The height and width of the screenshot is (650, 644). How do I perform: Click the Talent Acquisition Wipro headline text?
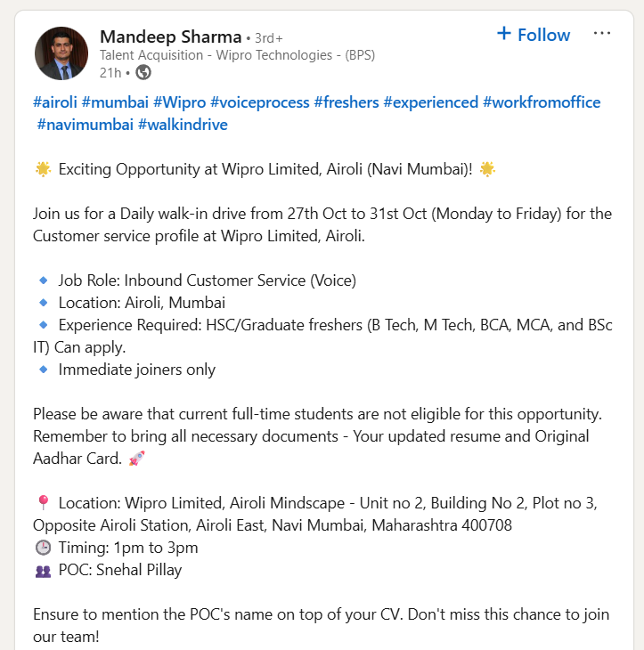click(237, 54)
